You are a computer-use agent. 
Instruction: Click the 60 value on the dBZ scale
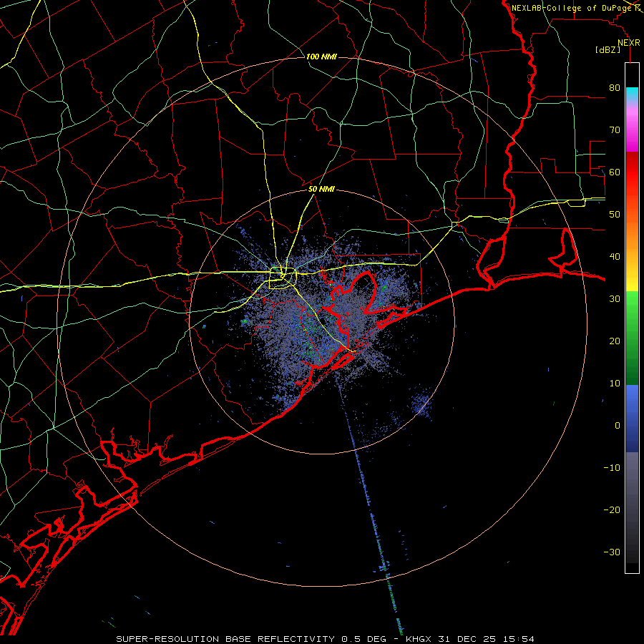(x=615, y=172)
